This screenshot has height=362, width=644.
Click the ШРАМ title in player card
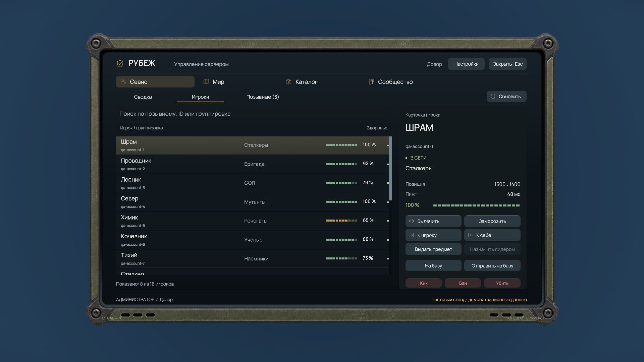click(419, 128)
